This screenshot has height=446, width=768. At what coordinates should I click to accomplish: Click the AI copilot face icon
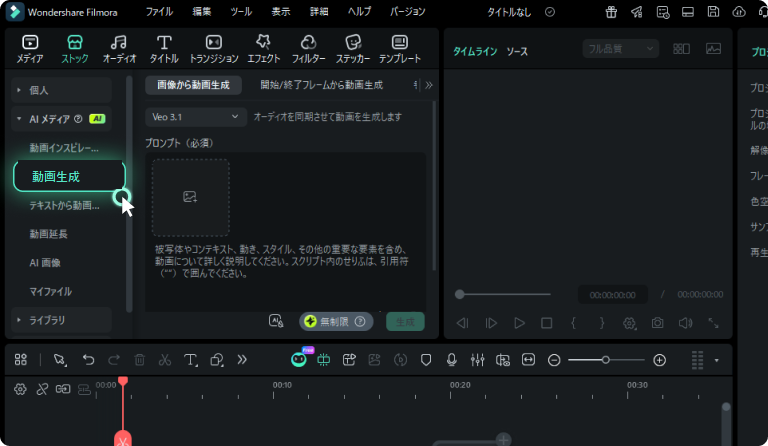pos(298,360)
